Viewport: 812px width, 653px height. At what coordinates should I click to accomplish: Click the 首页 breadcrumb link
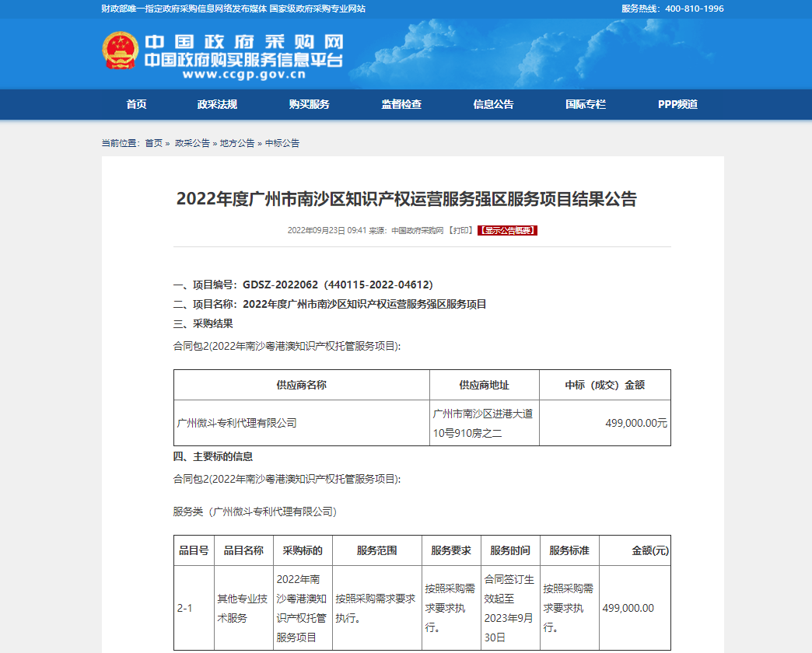click(154, 143)
